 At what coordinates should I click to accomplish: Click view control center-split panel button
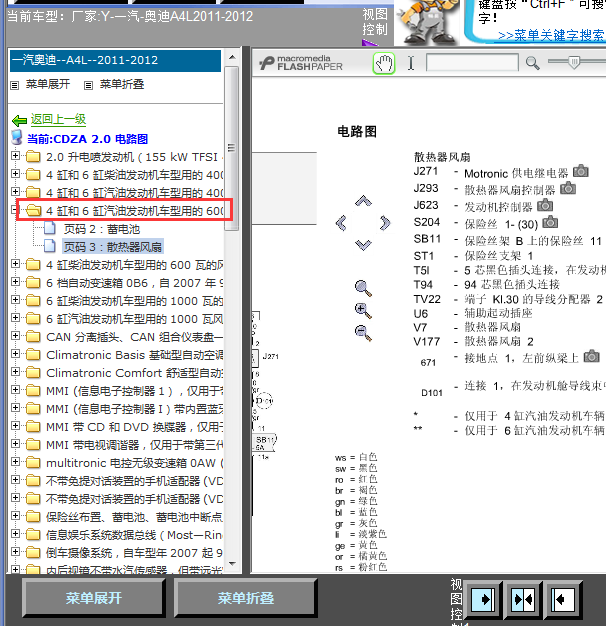[x=523, y=599]
